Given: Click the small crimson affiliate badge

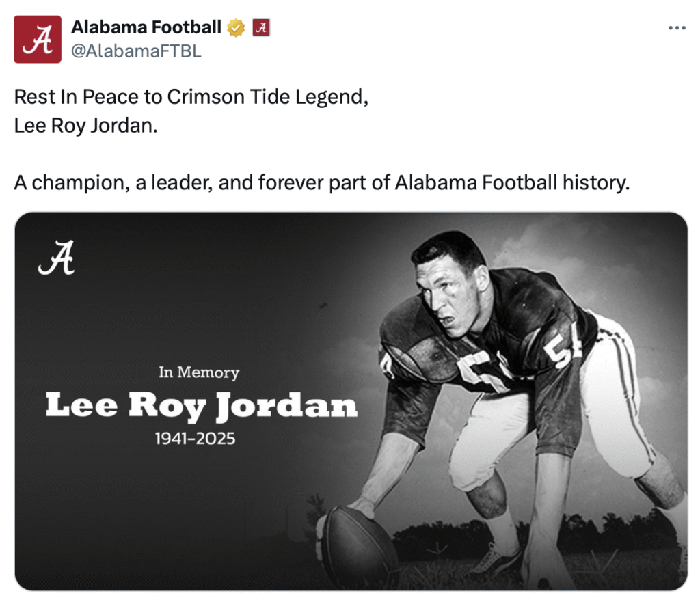Looking at the screenshot, I should [x=261, y=27].
